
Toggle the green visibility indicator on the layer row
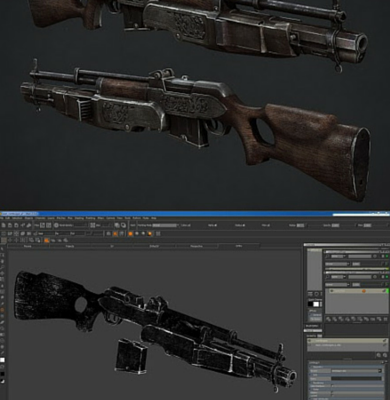(x=387, y=291)
